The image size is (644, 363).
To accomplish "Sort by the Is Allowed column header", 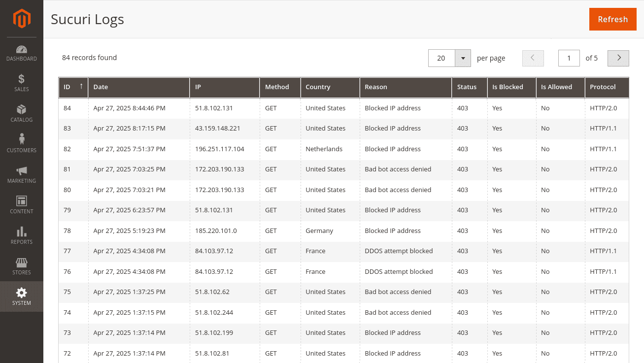I will point(560,87).
